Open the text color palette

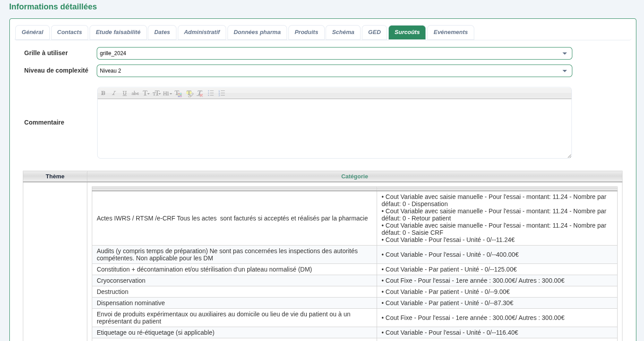pos(178,93)
